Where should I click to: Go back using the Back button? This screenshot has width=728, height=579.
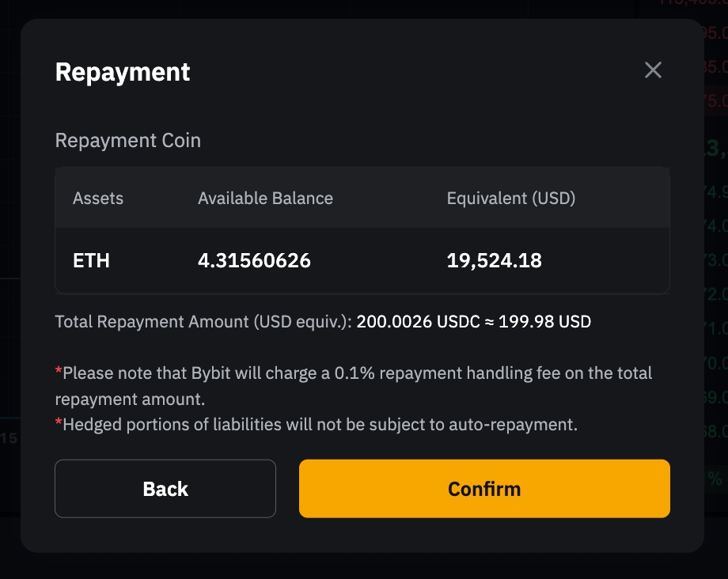click(165, 489)
